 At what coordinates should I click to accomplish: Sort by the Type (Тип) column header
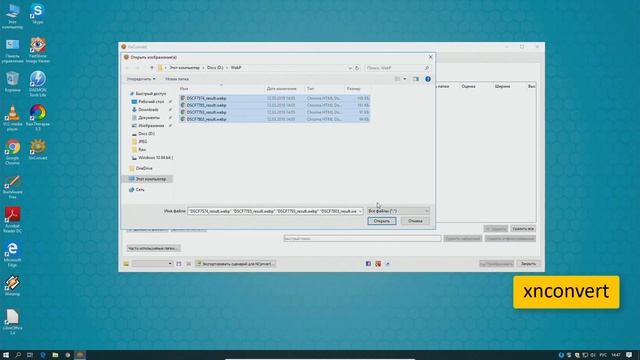click(x=324, y=89)
